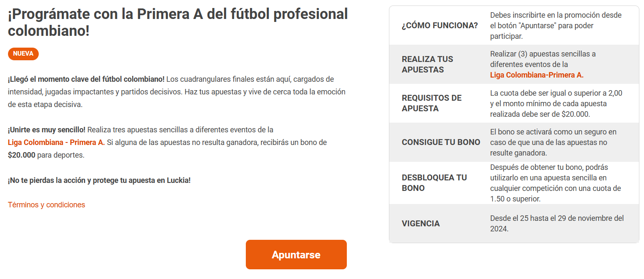Select the bold ¡Unirte es muy sencillo! text
Image resolution: width=644 pixels, height=279 pixels.
tap(46, 130)
